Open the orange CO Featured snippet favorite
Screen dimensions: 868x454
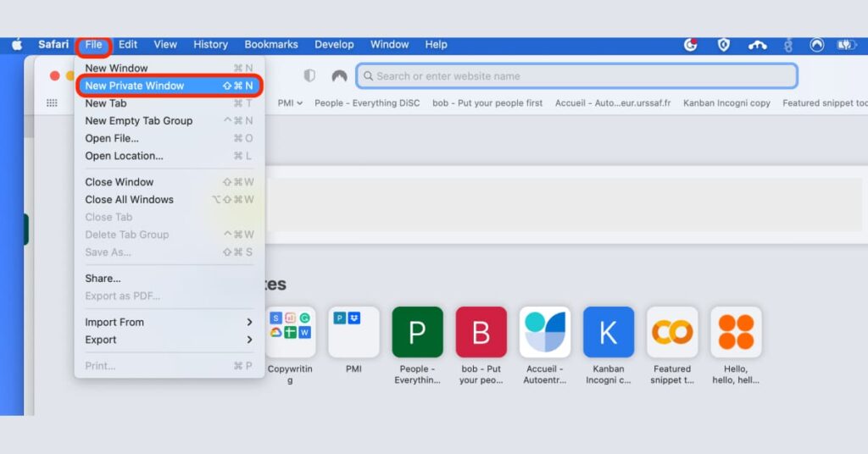coord(672,332)
